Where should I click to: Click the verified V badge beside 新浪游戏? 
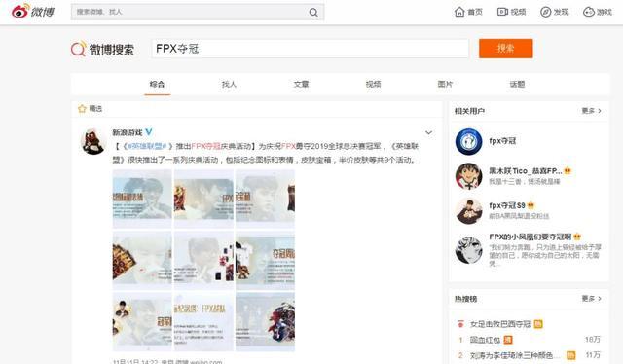point(149,132)
